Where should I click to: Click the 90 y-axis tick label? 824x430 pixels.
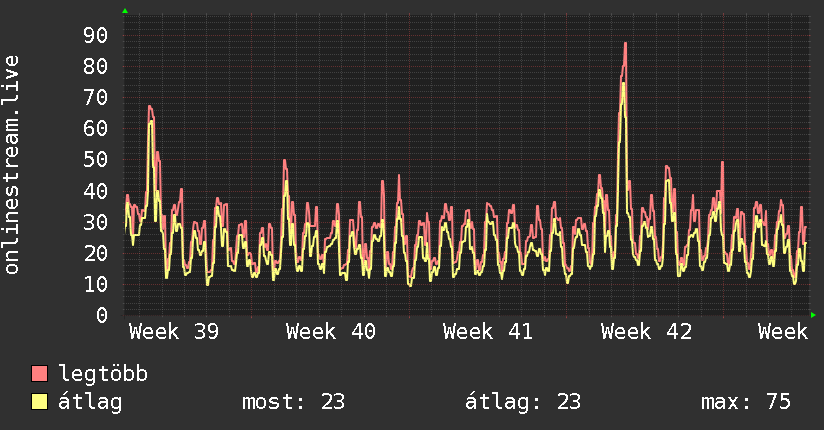pyautogui.click(x=95, y=35)
